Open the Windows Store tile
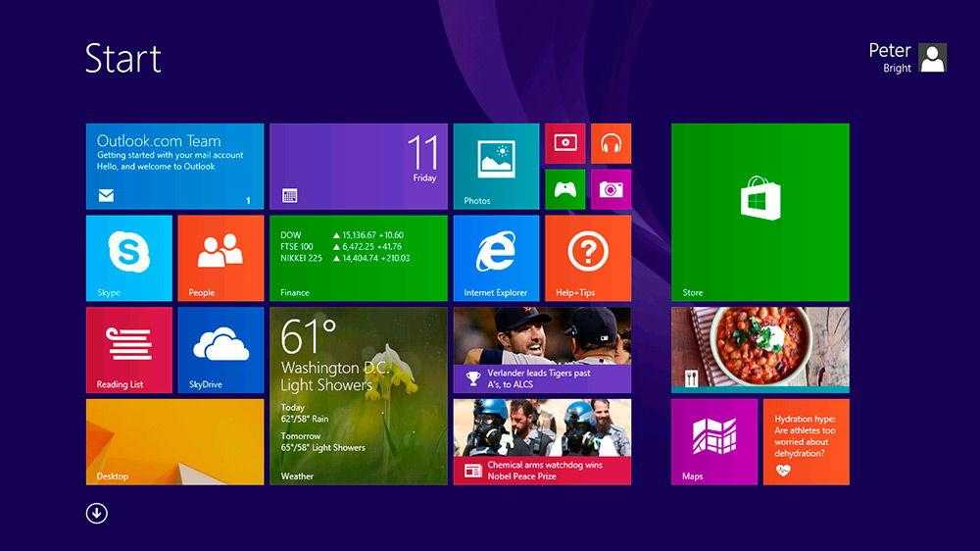980x551 pixels. 759,212
